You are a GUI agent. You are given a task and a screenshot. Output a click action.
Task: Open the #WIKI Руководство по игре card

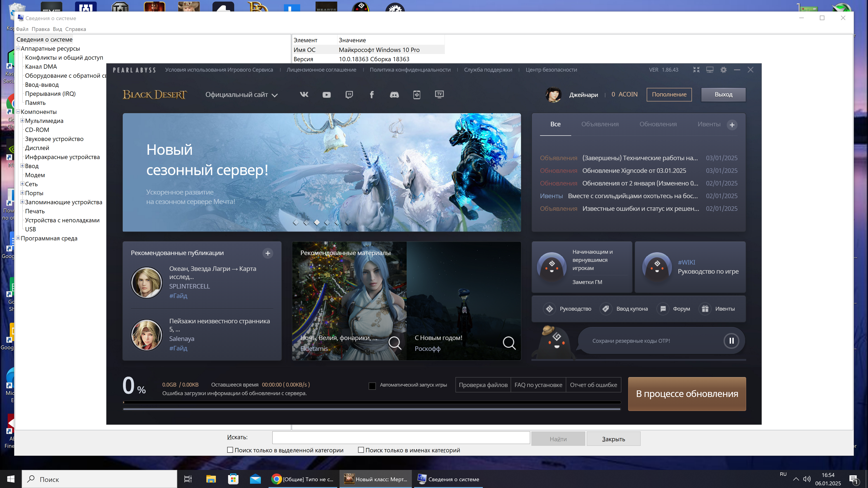[x=690, y=267]
